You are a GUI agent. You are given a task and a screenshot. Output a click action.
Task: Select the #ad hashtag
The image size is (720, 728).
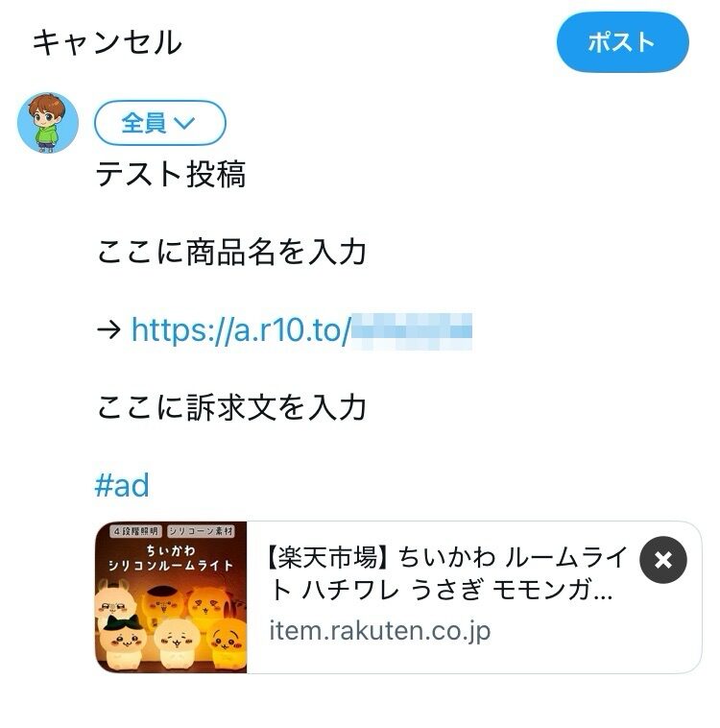(122, 485)
